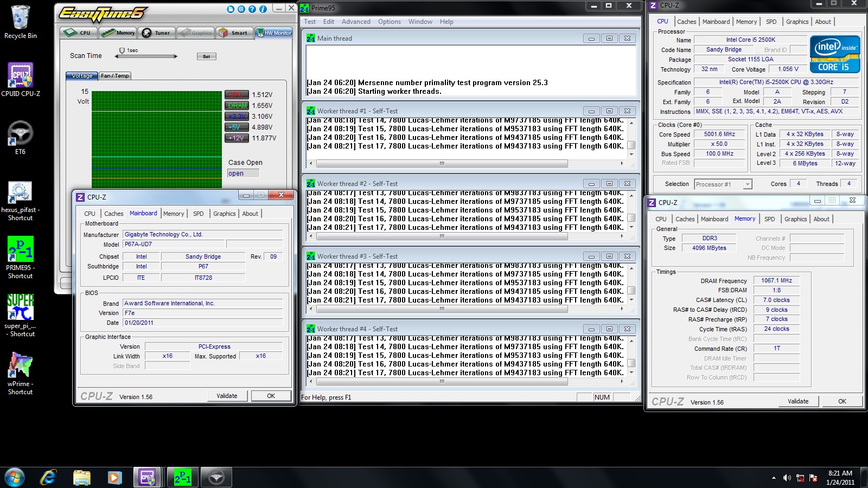Open the Prime95 Test menu
This screenshot has width=868, height=488.
pos(310,22)
